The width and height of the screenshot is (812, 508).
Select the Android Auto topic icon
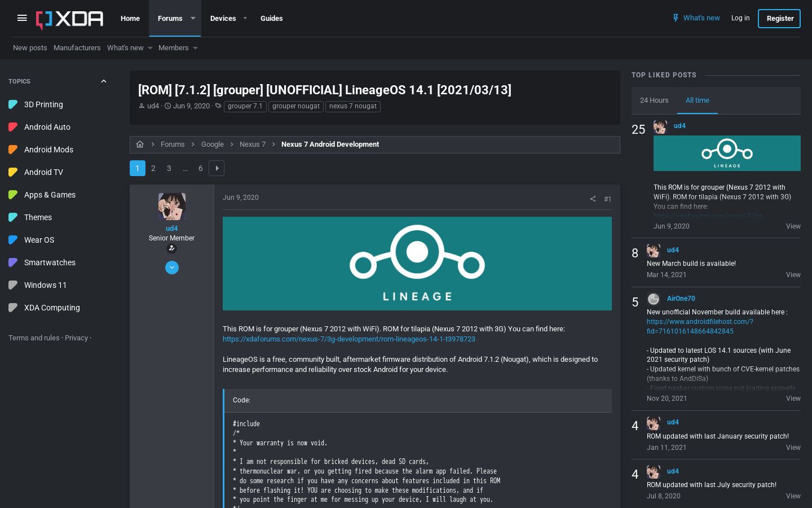[x=14, y=127]
